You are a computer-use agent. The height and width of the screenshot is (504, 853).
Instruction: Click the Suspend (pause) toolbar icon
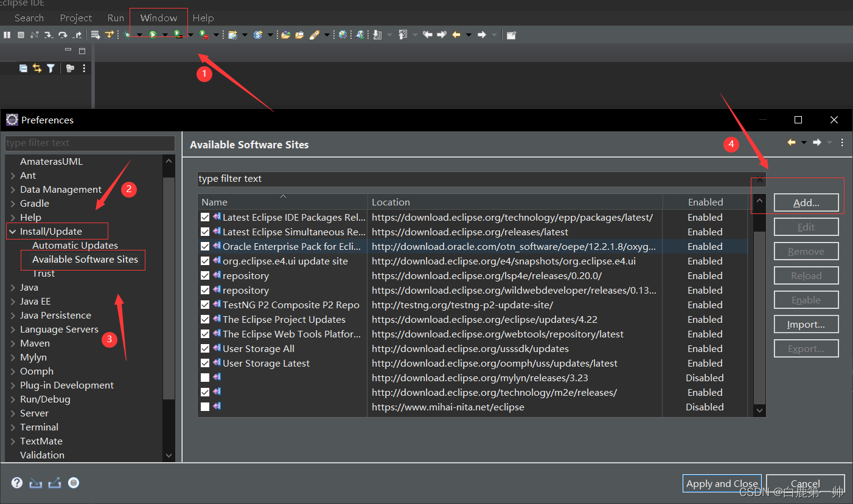(7, 35)
